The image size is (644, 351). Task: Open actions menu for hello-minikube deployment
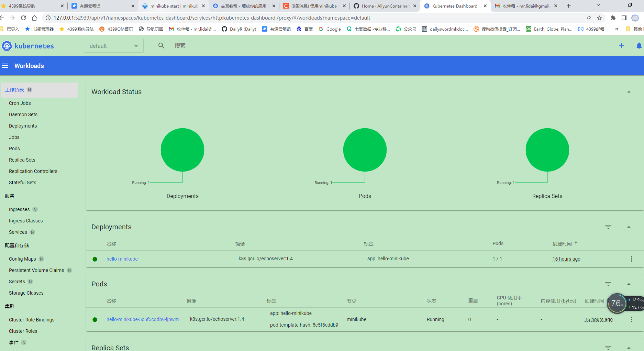[x=631, y=259]
